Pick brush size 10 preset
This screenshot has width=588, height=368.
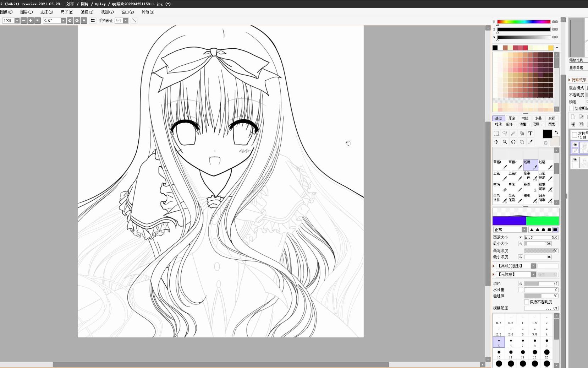click(499, 354)
